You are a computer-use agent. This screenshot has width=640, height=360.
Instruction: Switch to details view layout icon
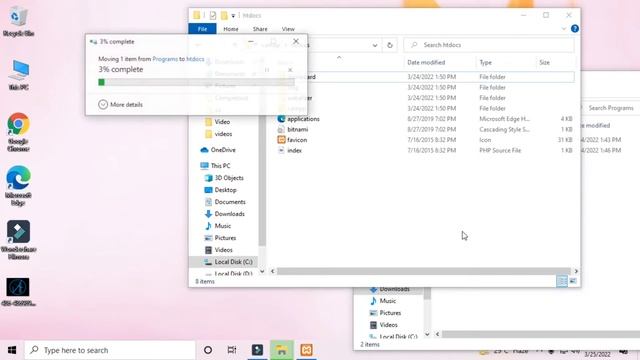point(562,281)
